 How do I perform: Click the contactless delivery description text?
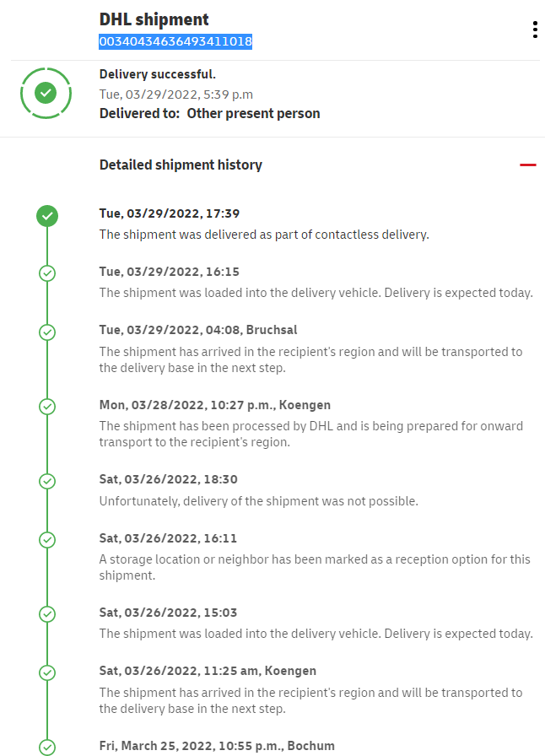[264, 235]
